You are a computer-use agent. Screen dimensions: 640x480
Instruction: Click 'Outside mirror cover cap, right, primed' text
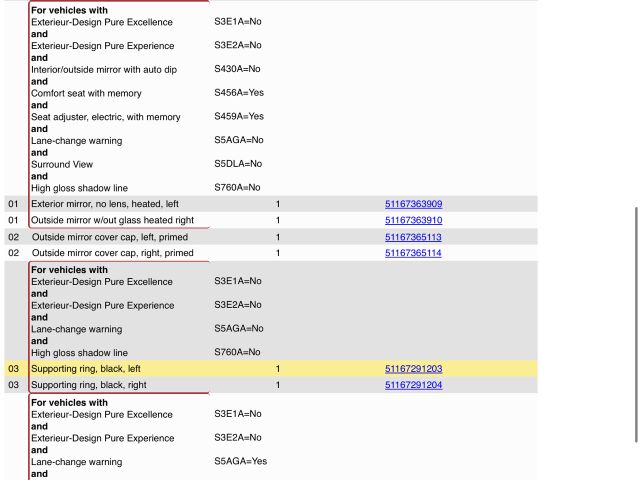pyautogui.click(x=112, y=253)
